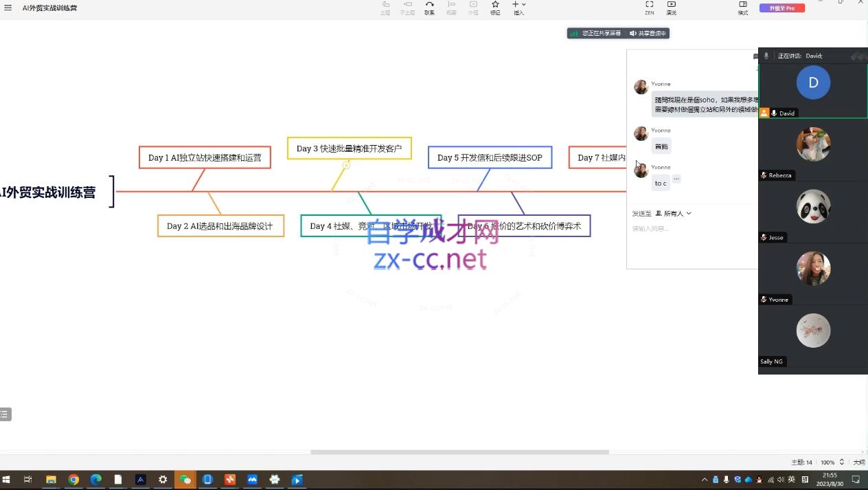Select the Day 6 砍价博弈术 node
This screenshot has width=868, height=490.
524,225
